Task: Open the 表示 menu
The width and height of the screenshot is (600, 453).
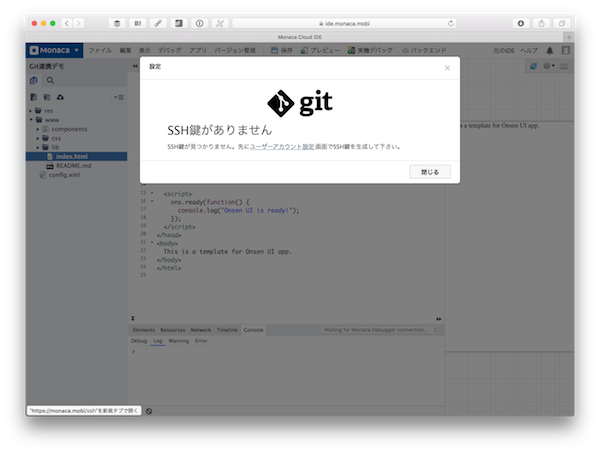Action: (x=145, y=50)
